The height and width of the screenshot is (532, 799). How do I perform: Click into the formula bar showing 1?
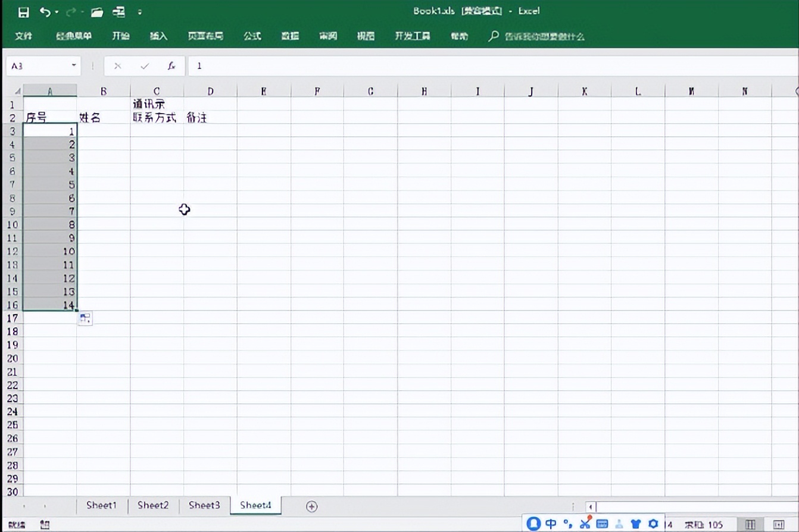tap(493, 66)
